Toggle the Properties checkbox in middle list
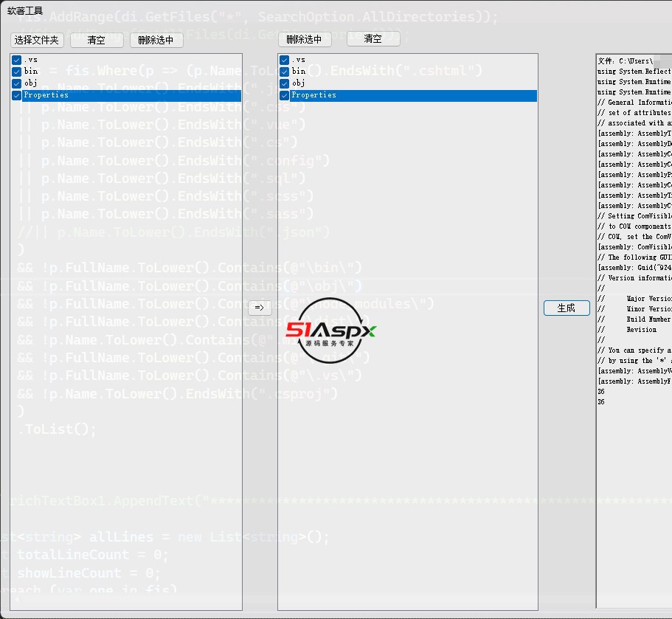The width and height of the screenshot is (672, 619). click(x=285, y=95)
